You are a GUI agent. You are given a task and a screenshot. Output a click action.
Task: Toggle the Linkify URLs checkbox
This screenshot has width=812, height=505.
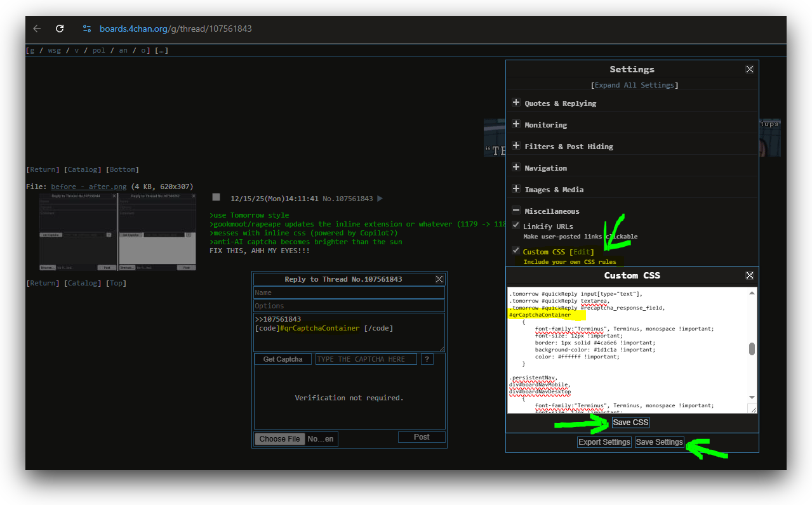click(516, 225)
